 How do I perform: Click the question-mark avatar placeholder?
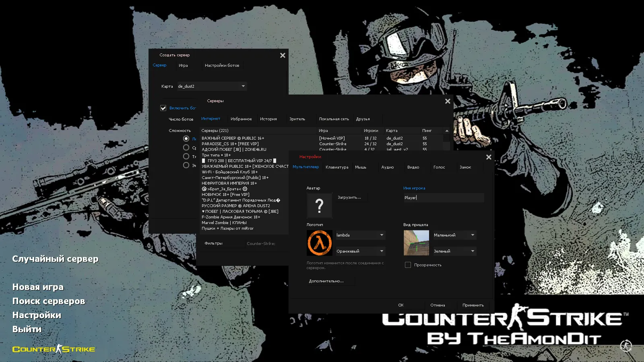[319, 205]
